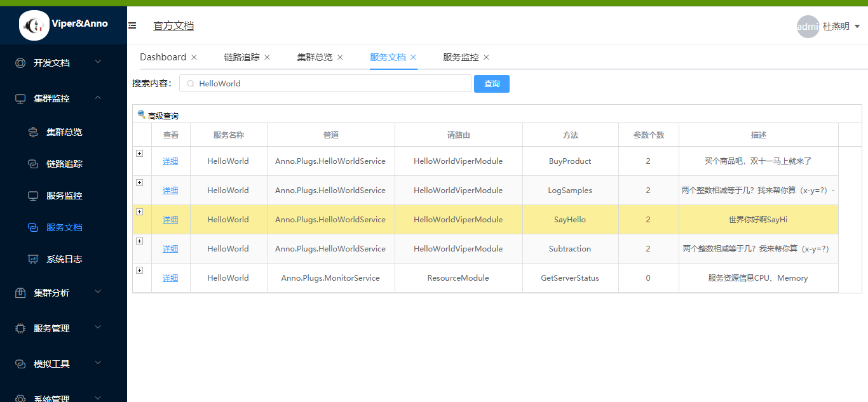Click the 集群总览 gear icon in sidebar
Screen dimensions: 868x402
tap(33, 132)
